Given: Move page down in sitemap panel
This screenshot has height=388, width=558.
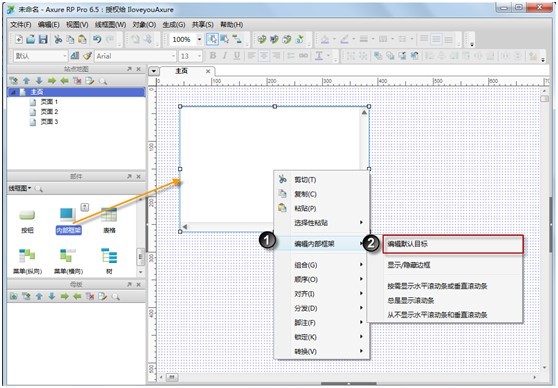Looking at the screenshot, I should [x=39, y=81].
